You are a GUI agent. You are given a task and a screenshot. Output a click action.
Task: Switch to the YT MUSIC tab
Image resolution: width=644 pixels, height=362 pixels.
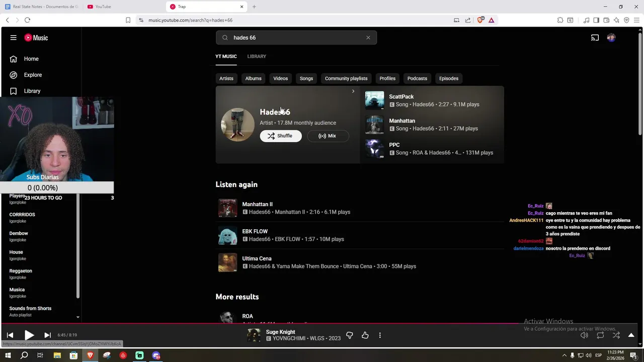(x=226, y=56)
